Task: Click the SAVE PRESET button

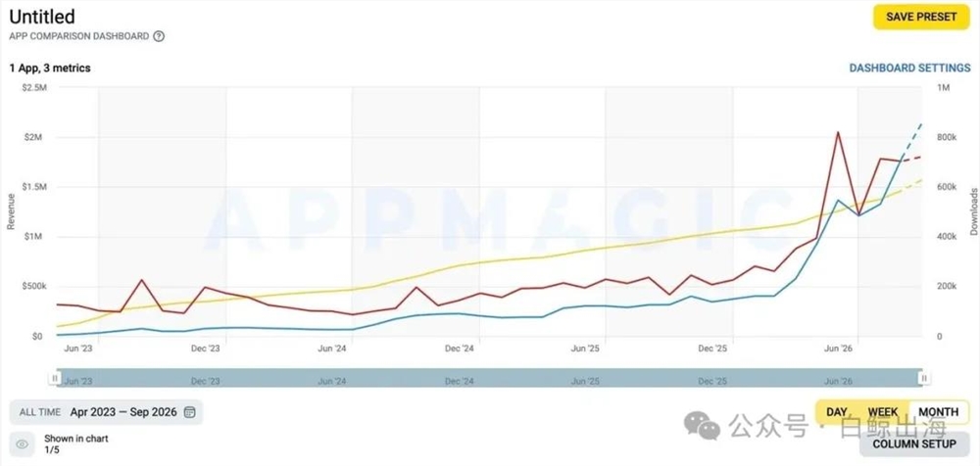Action: (921, 17)
